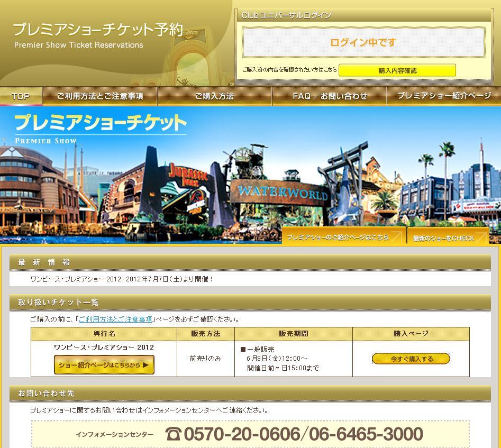This screenshot has height=448, width=501.
Task: Select the プレミアショー紹介ページ navigation tab
Action: click(443, 96)
